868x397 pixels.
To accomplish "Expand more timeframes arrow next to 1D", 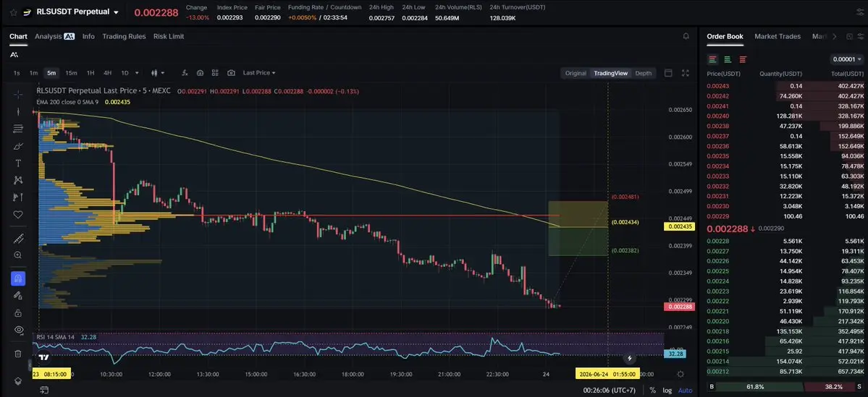I will click(x=138, y=73).
